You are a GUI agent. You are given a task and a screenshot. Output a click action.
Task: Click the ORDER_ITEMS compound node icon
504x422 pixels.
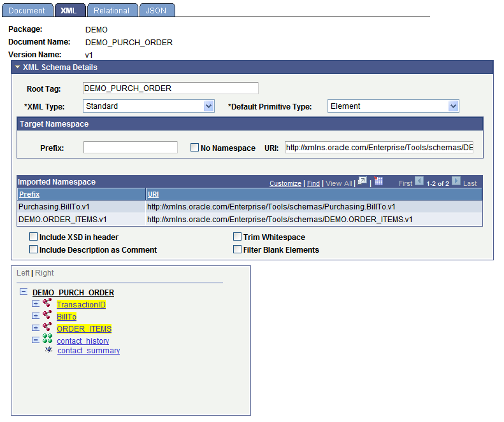point(47,327)
